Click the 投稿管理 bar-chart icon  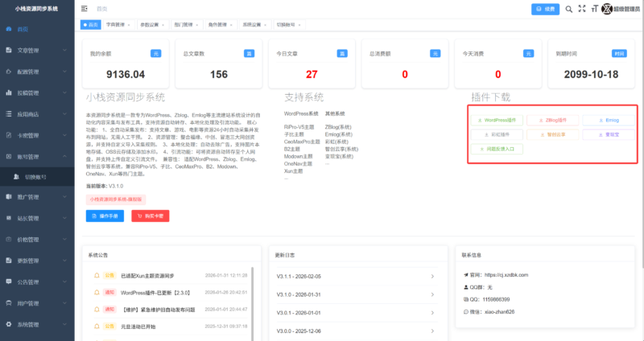click(x=9, y=92)
